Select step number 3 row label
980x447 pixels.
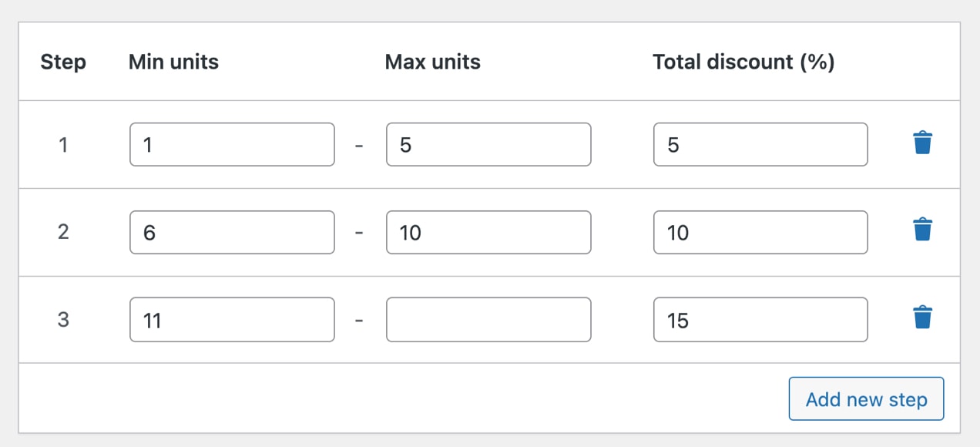pos(63,319)
